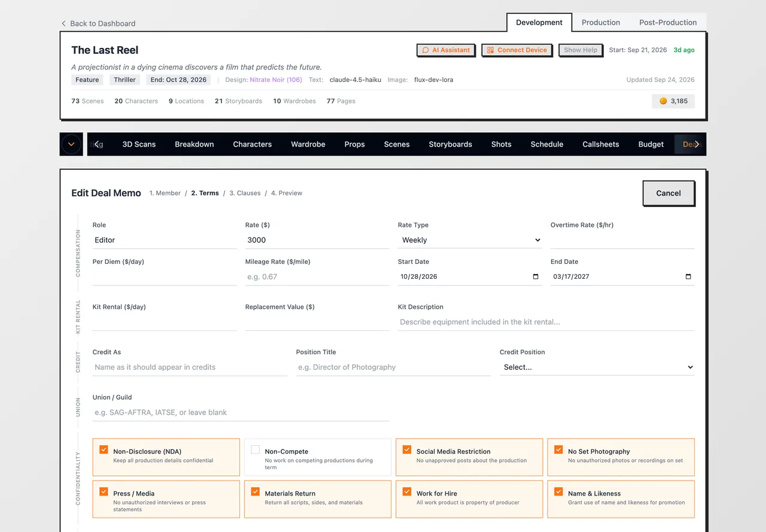Enable the Non-Compete checkbox
The height and width of the screenshot is (532, 766).
(x=256, y=449)
